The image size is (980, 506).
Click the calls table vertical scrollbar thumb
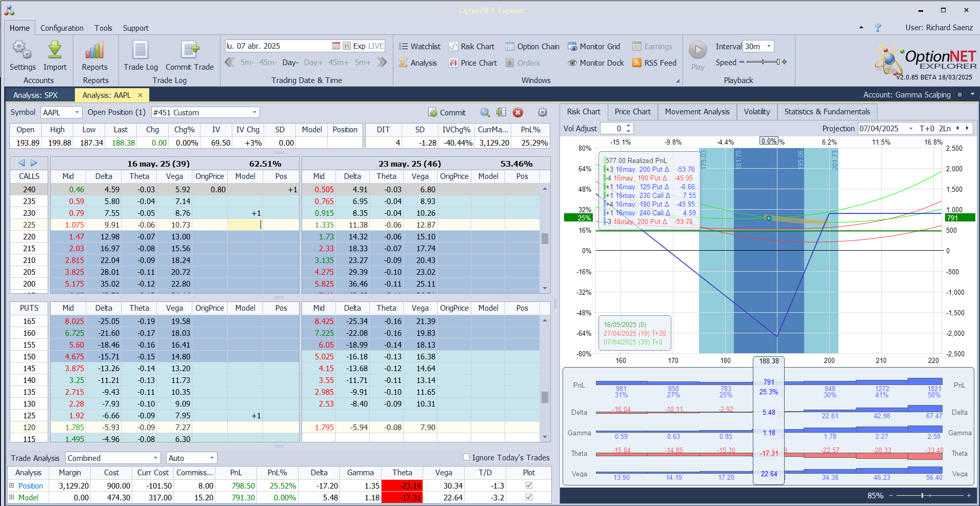[x=545, y=238]
